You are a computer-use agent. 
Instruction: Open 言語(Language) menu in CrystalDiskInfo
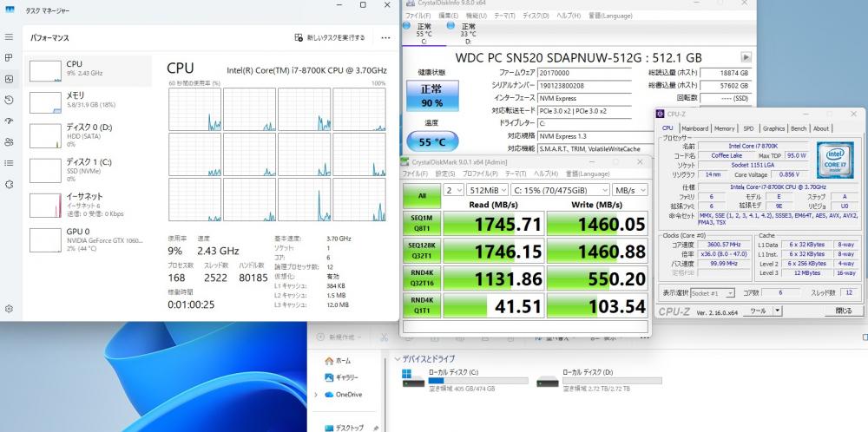tap(609, 16)
